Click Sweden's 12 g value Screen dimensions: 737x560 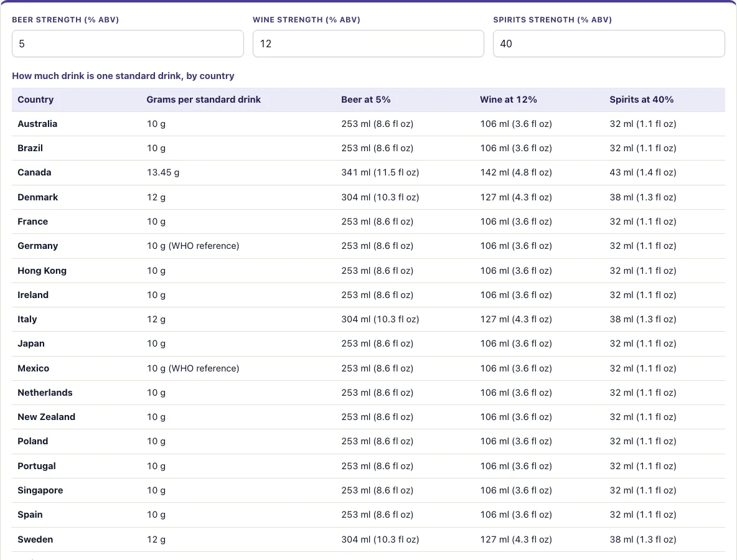156,539
